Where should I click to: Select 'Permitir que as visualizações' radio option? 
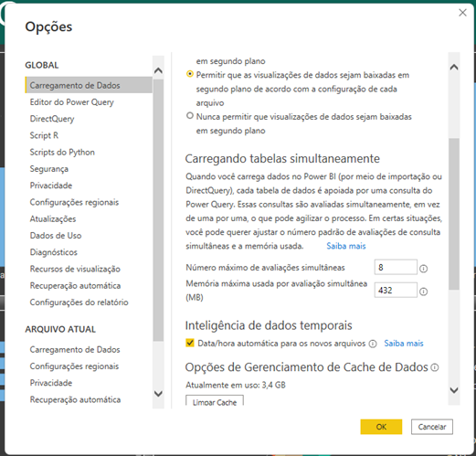[190, 74]
